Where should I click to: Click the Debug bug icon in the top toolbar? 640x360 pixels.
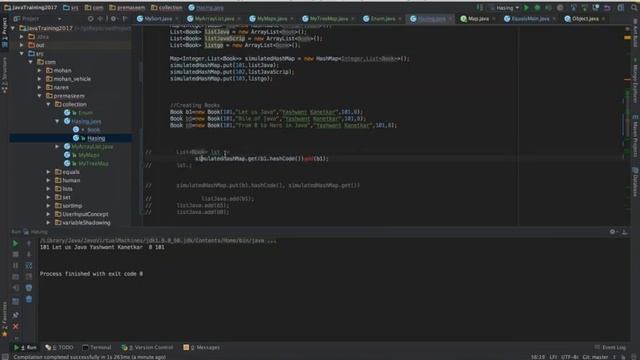point(537,8)
